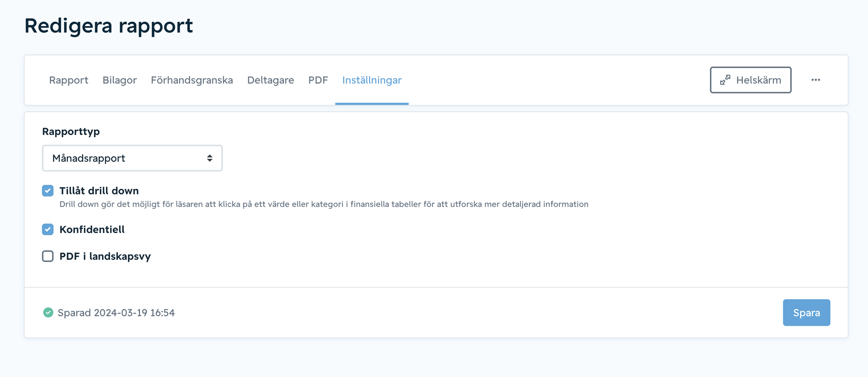Click the Redigera rapport page heading
Image resolution: width=868 pixels, height=377 pixels.
coord(109,26)
